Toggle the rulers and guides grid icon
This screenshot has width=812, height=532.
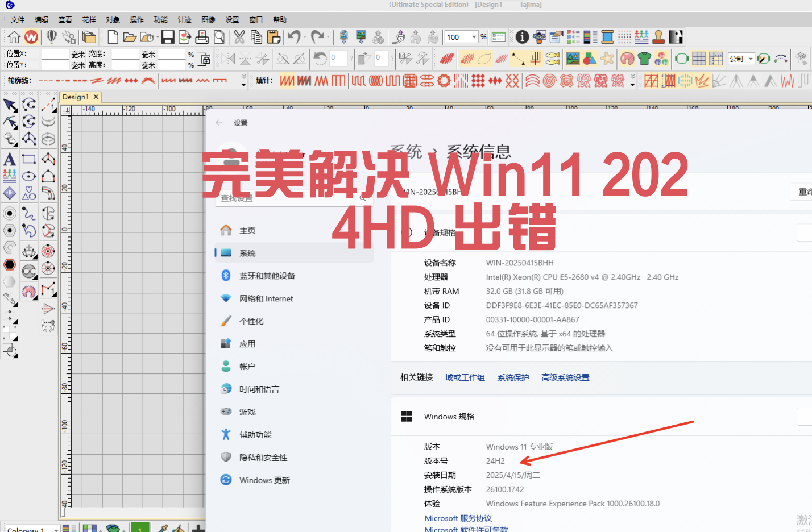click(x=716, y=59)
